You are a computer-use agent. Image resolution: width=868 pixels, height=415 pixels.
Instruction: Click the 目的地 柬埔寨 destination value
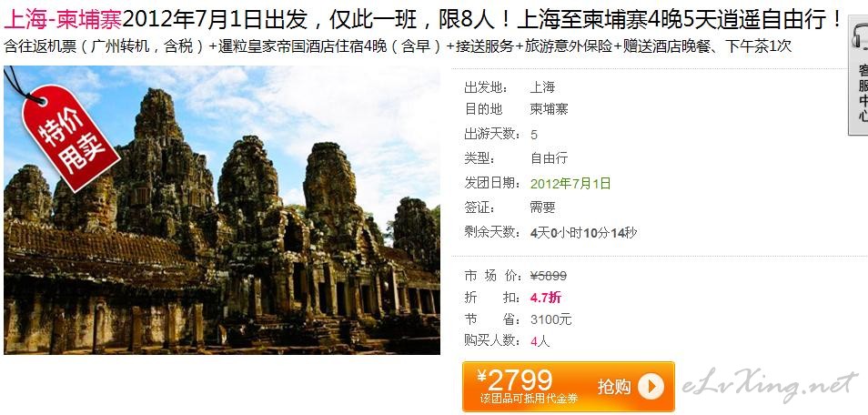click(x=549, y=109)
